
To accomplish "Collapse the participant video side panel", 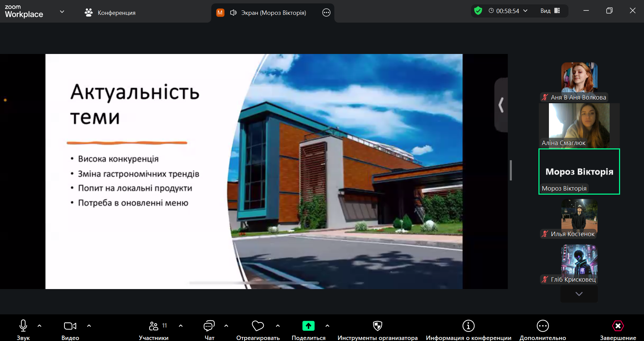I will coord(501,105).
